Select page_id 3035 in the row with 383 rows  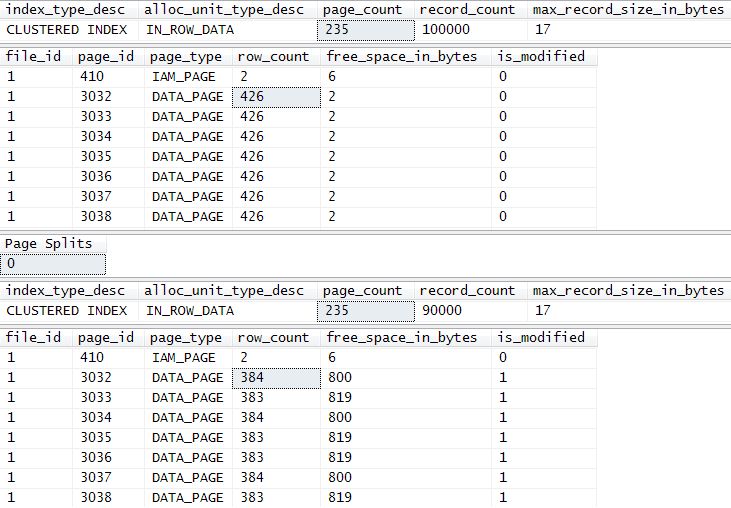109,438
